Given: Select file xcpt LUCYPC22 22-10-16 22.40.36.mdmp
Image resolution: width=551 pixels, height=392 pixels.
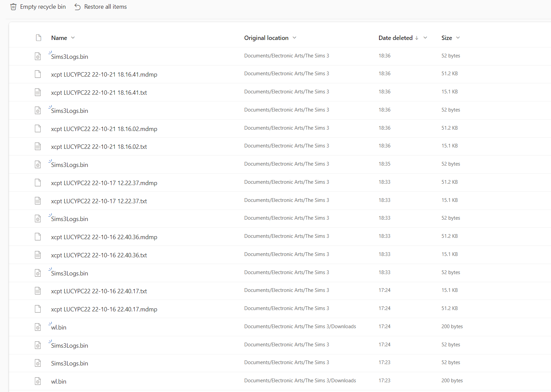Looking at the screenshot, I should (x=104, y=237).
